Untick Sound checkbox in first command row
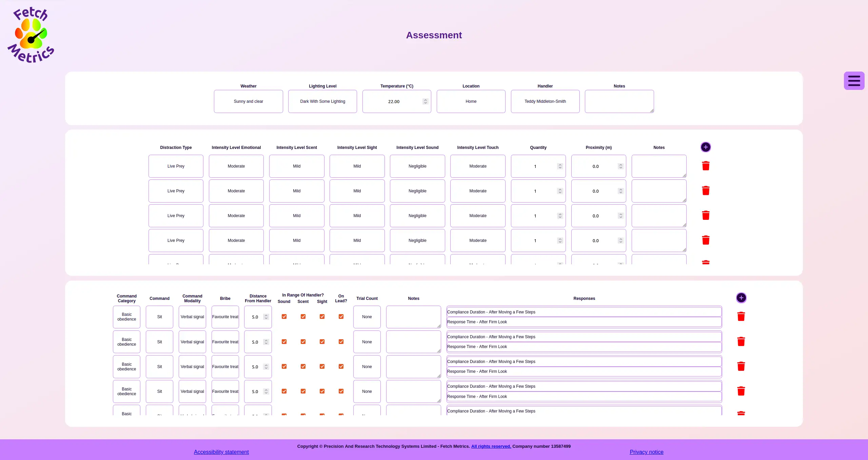This screenshot has width=868, height=460. point(284,317)
